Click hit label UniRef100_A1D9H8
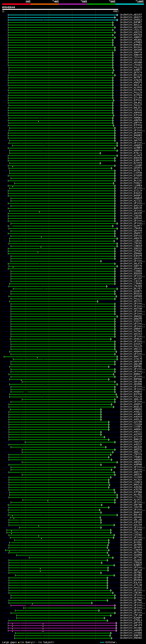Screen dimensions: 146x644 [131, 555]
